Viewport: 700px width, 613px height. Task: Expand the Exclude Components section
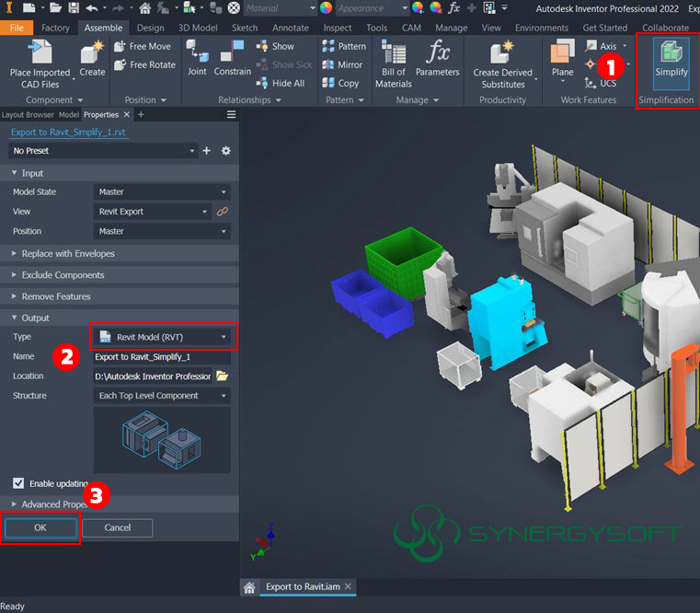pyautogui.click(x=120, y=275)
